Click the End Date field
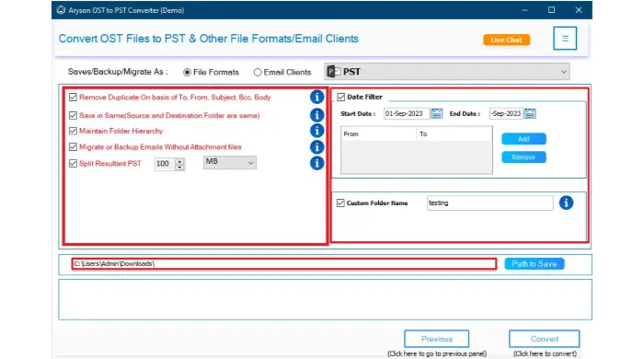 click(x=506, y=114)
